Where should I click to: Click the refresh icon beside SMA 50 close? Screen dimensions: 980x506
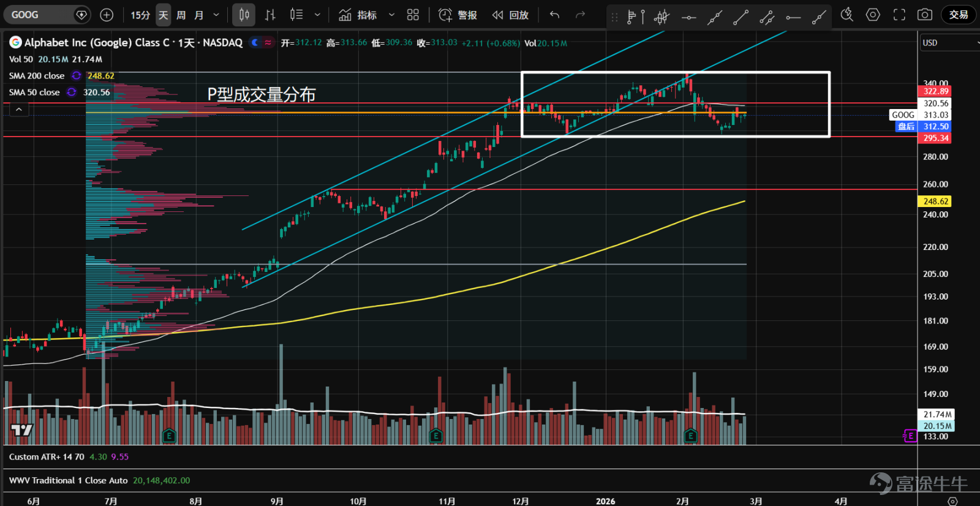point(72,93)
